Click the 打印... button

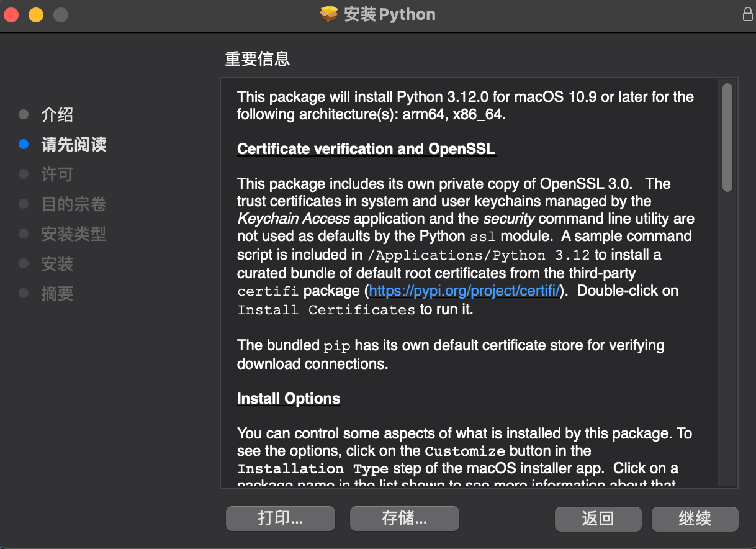point(281,519)
